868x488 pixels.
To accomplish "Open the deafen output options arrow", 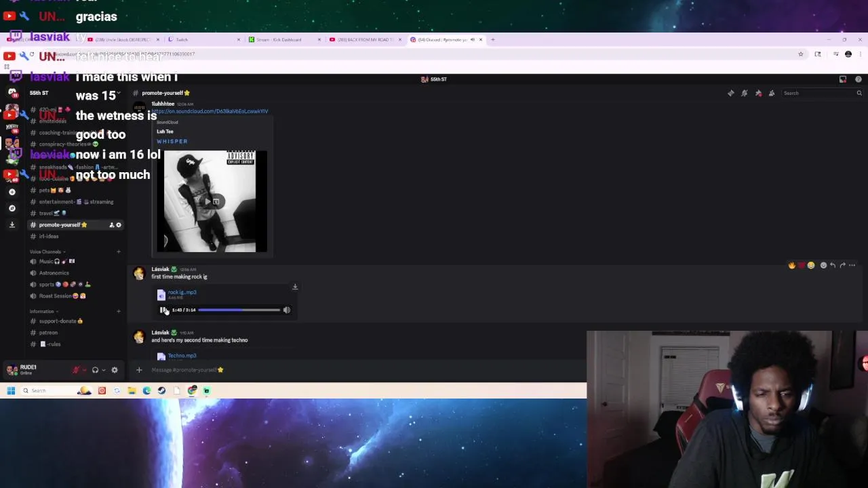I will 103,370.
